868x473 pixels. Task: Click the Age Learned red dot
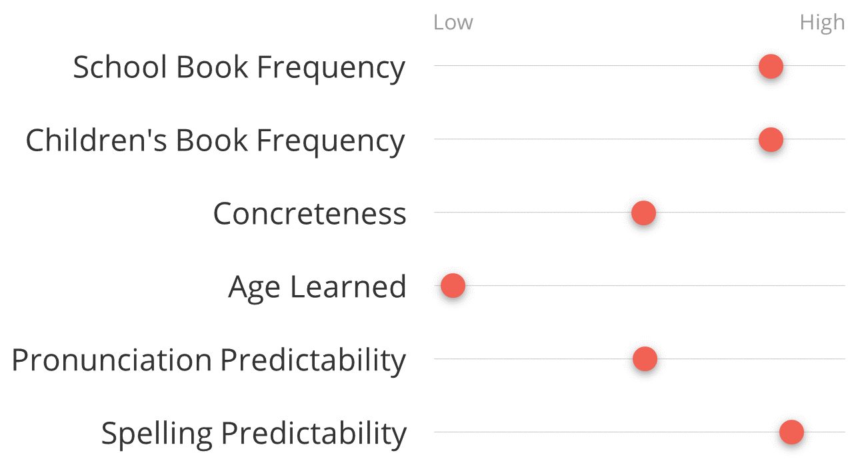coord(453,286)
